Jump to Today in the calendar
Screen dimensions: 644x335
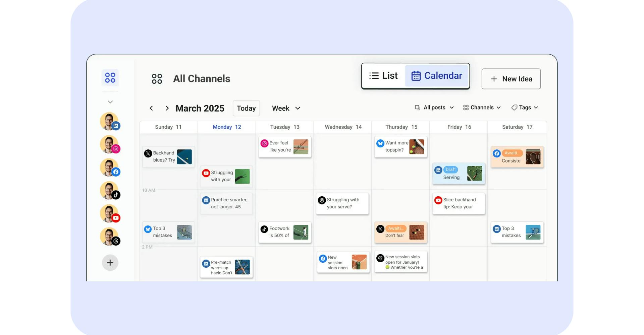click(x=246, y=108)
